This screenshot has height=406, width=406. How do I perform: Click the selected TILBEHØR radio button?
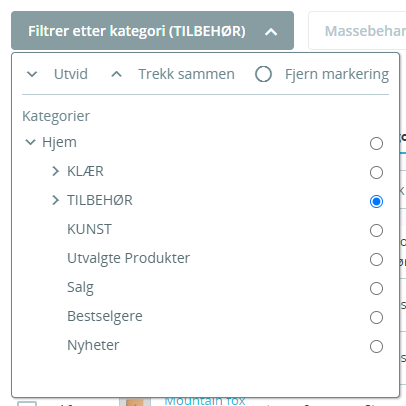[376, 202]
